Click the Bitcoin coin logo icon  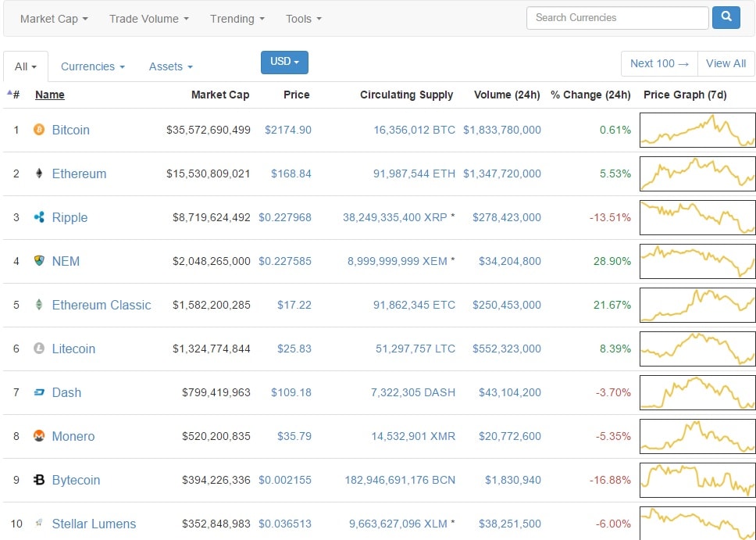[39, 130]
